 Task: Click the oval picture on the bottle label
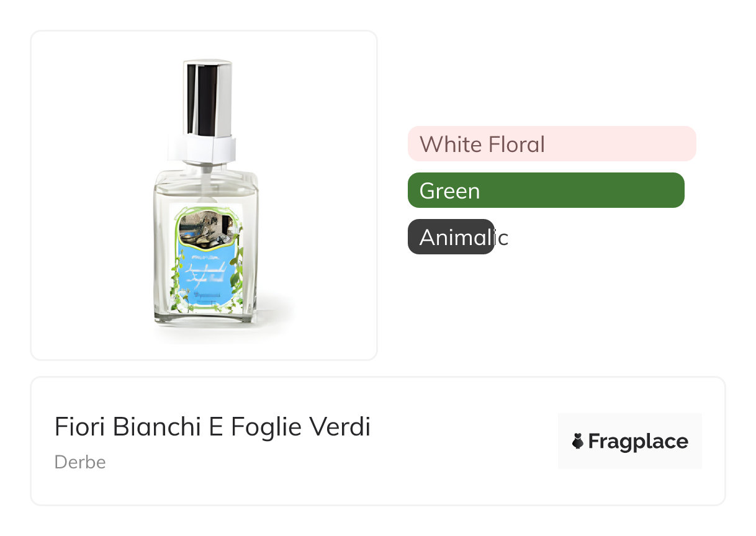(205, 230)
